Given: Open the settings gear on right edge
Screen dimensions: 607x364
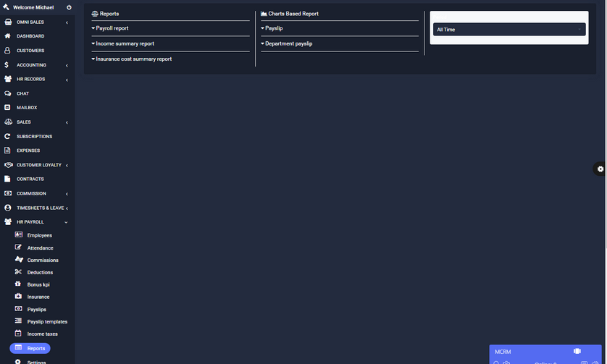Looking at the screenshot, I should [600, 169].
